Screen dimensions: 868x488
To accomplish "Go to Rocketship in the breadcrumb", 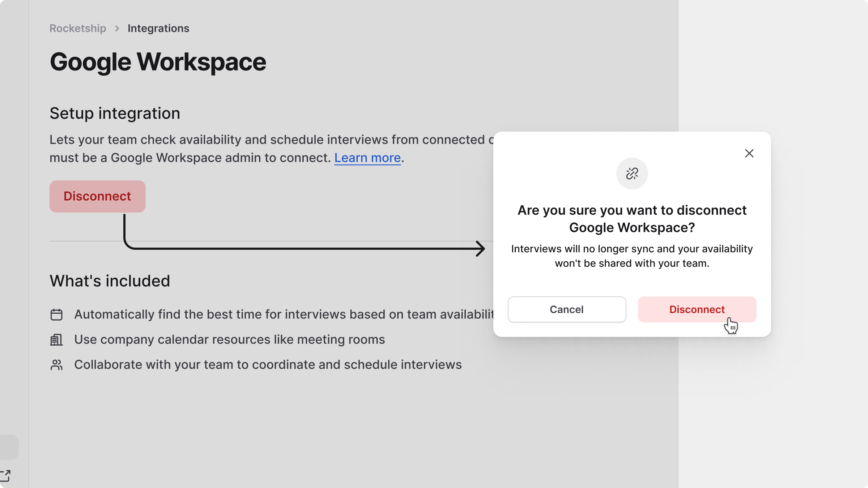I will tap(78, 28).
